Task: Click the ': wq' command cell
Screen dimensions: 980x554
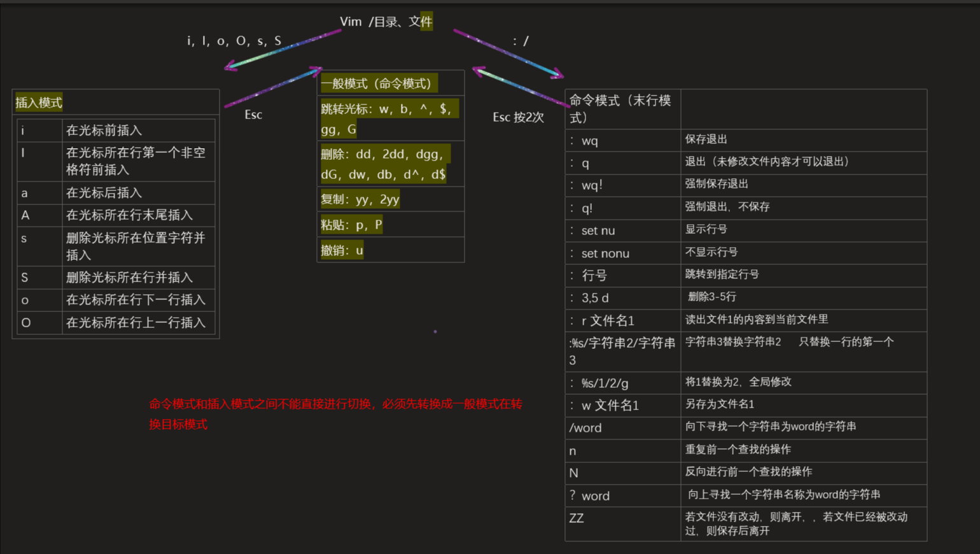Action: pos(622,141)
